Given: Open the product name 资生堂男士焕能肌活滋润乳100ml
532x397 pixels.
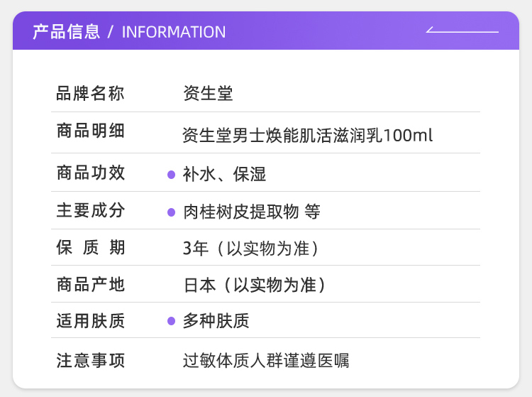Looking at the screenshot, I should click(307, 135).
